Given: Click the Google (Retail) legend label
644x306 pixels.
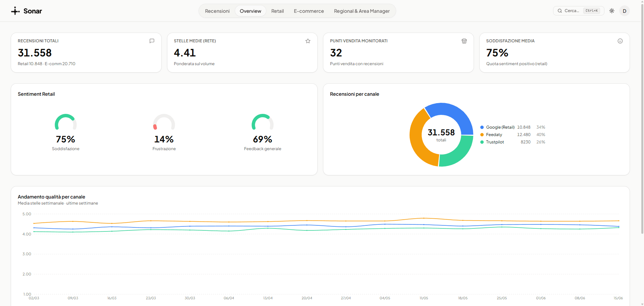Looking at the screenshot, I should click(500, 127).
